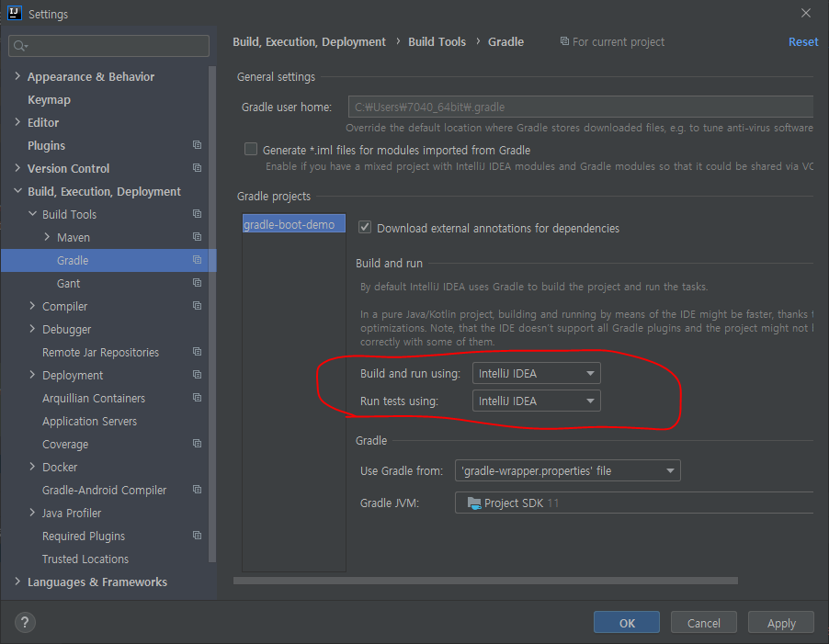Click the IntelliJ IDEA logo in title bar
This screenshot has width=829, height=644.
point(15,13)
